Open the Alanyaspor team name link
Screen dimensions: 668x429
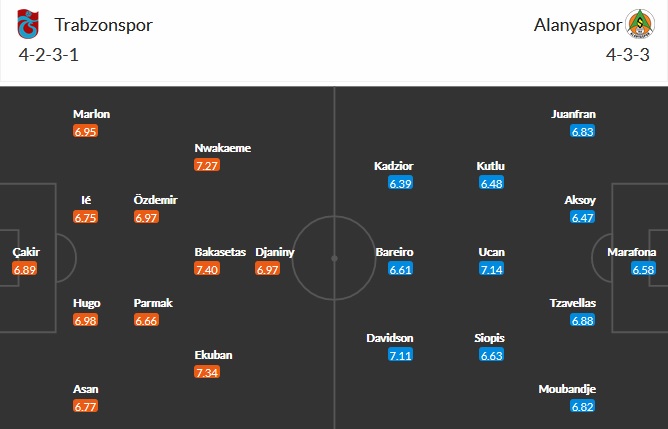[x=575, y=24]
